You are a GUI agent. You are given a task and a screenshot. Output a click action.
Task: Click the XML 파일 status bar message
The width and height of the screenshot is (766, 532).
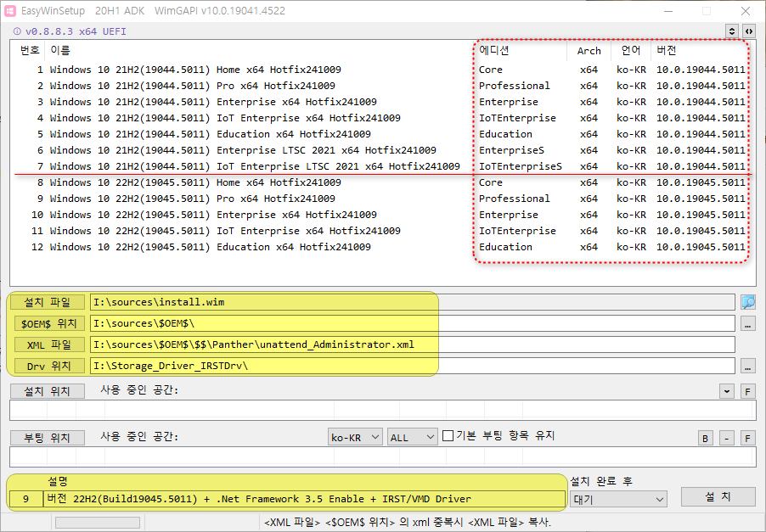coord(408,522)
